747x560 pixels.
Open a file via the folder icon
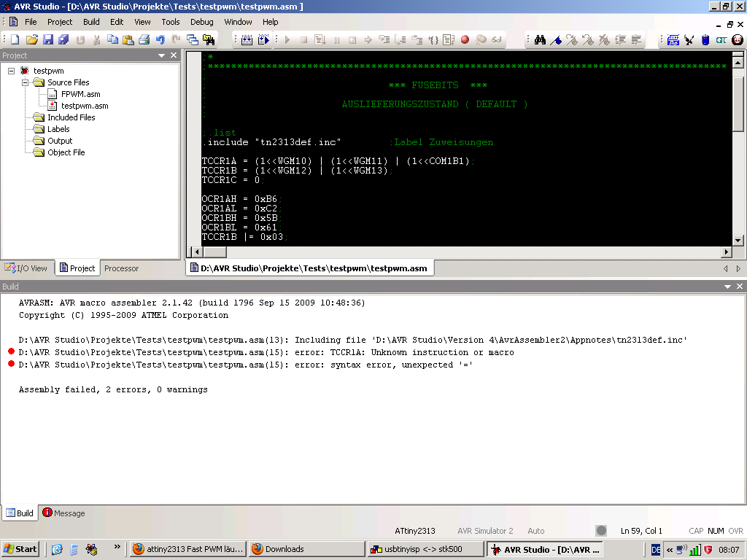(31, 40)
